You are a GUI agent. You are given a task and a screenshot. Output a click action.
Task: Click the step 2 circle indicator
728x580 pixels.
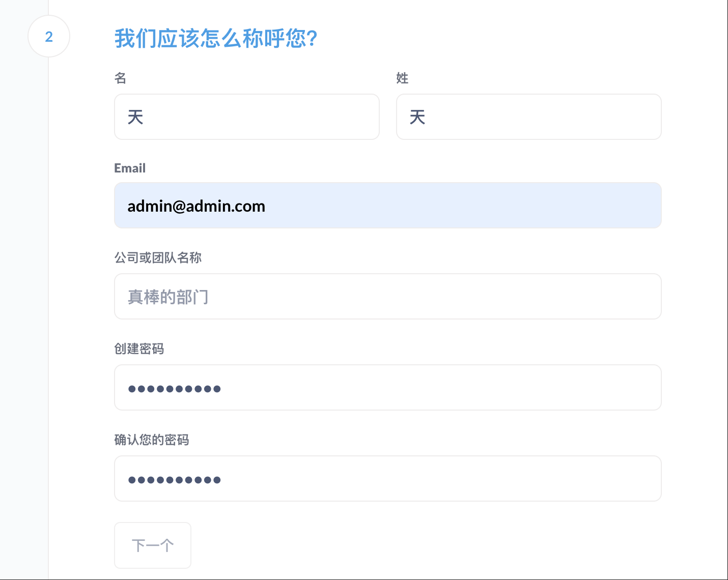(49, 37)
